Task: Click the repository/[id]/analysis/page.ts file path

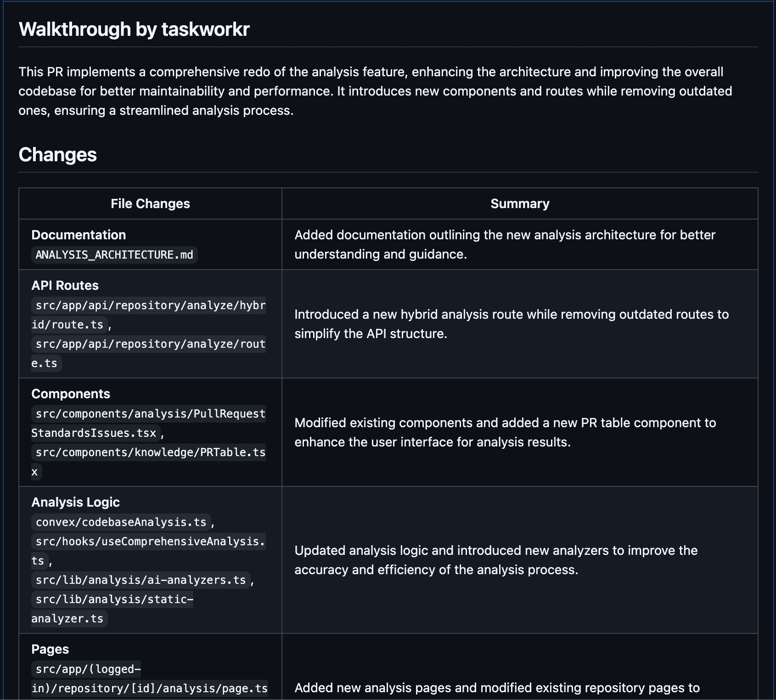Action: click(x=150, y=689)
